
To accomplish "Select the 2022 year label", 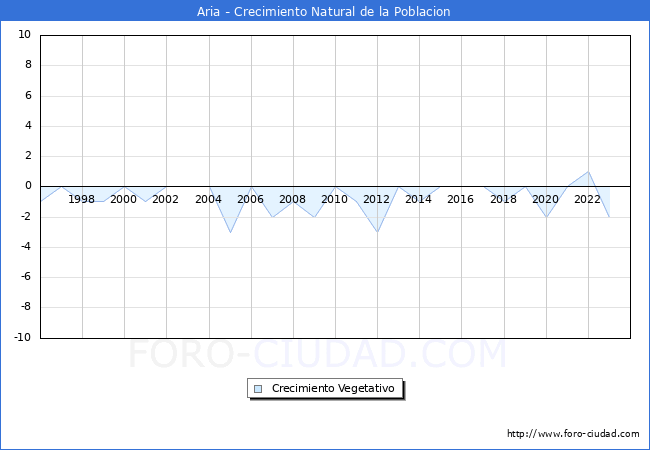I will point(587,199).
